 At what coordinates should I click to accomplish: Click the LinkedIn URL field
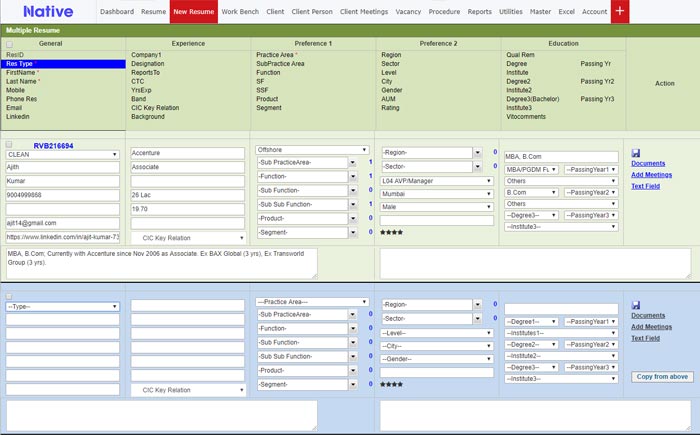point(62,237)
